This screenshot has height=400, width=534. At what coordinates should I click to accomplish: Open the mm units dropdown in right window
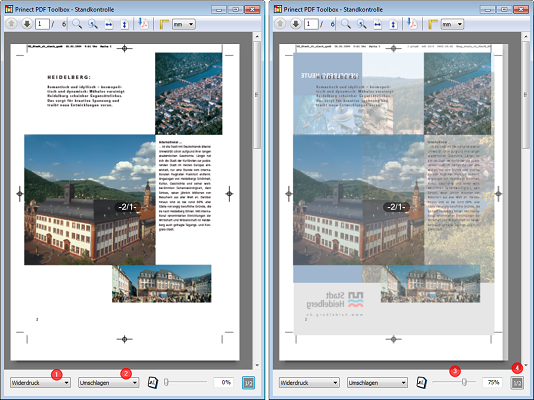click(x=452, y=24)
